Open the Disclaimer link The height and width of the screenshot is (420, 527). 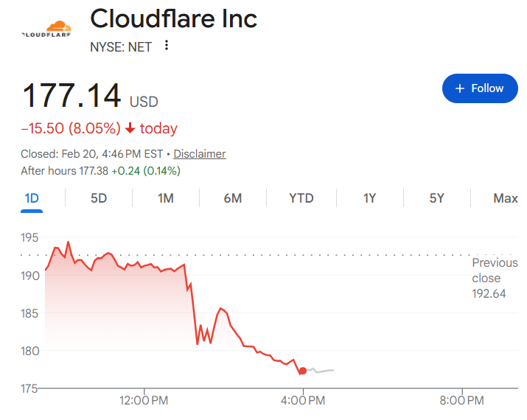(x=200, y=154)
